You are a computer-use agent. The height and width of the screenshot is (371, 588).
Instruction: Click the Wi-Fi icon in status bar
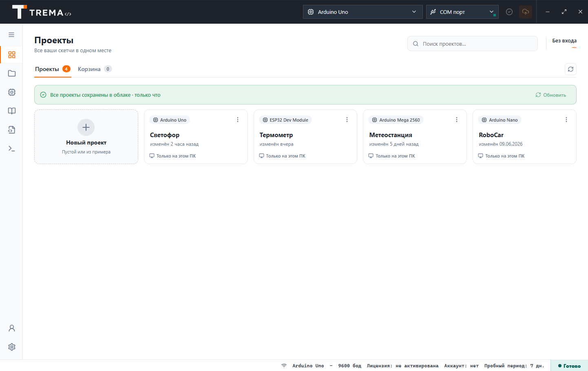click(x=284, y=366)
